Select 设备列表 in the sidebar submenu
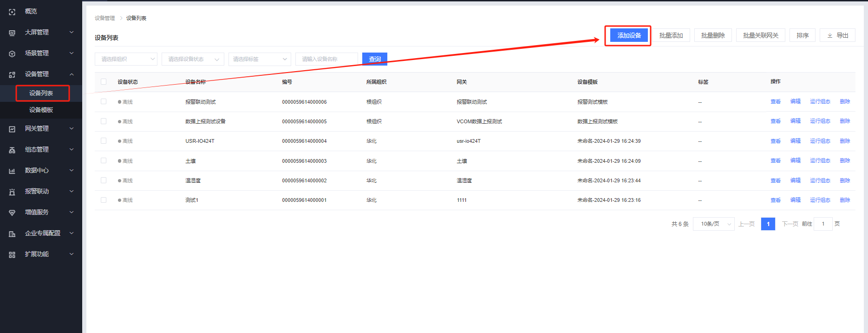868x333 pixels. click(41, 93)
